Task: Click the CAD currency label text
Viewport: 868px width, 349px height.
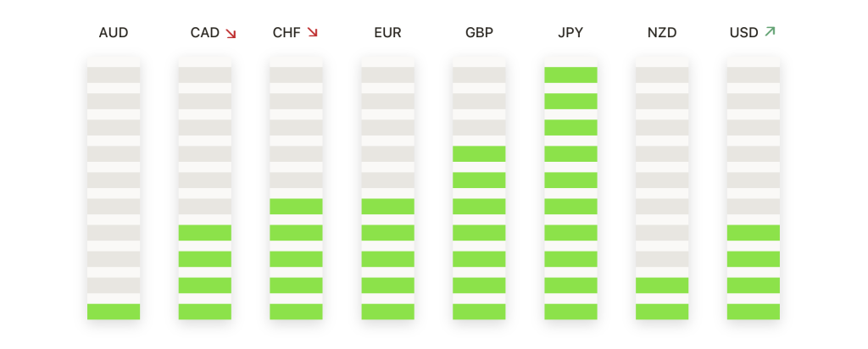Action: (205, 34)
